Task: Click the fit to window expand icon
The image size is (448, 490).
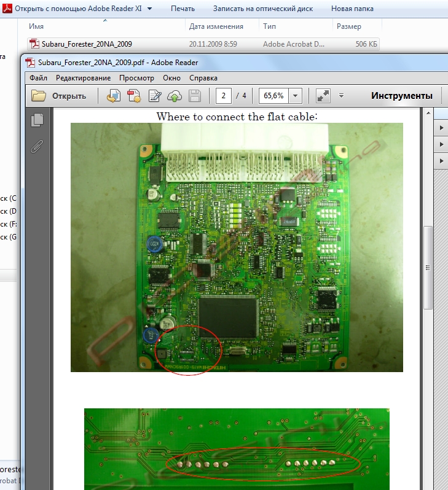Action: [x=323, y=96]
